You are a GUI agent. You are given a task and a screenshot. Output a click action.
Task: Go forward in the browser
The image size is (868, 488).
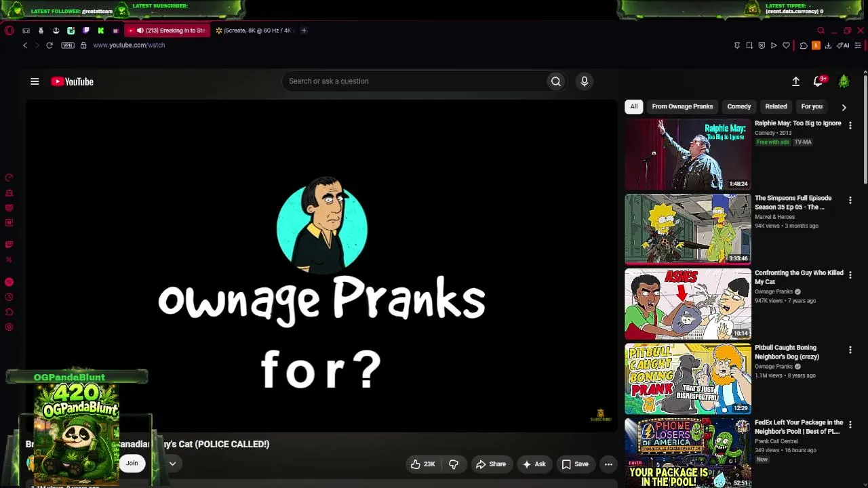tap(37, 45)
